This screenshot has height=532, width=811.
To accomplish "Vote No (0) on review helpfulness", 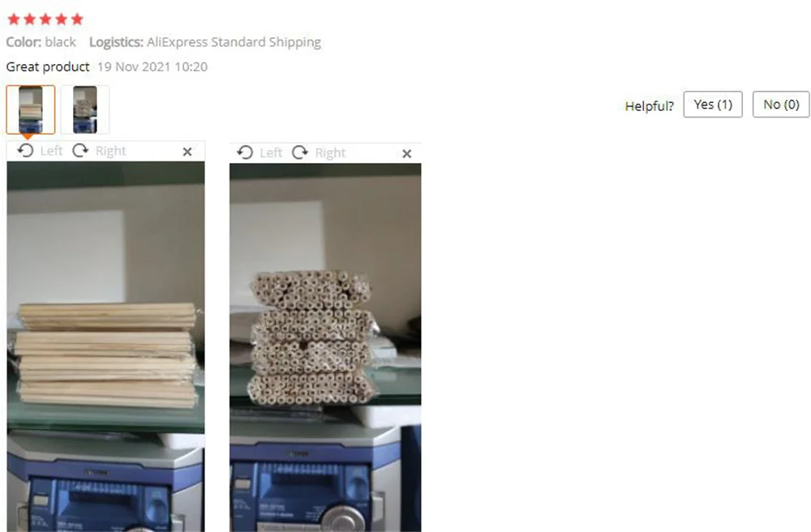I will (x=781, y=105).
